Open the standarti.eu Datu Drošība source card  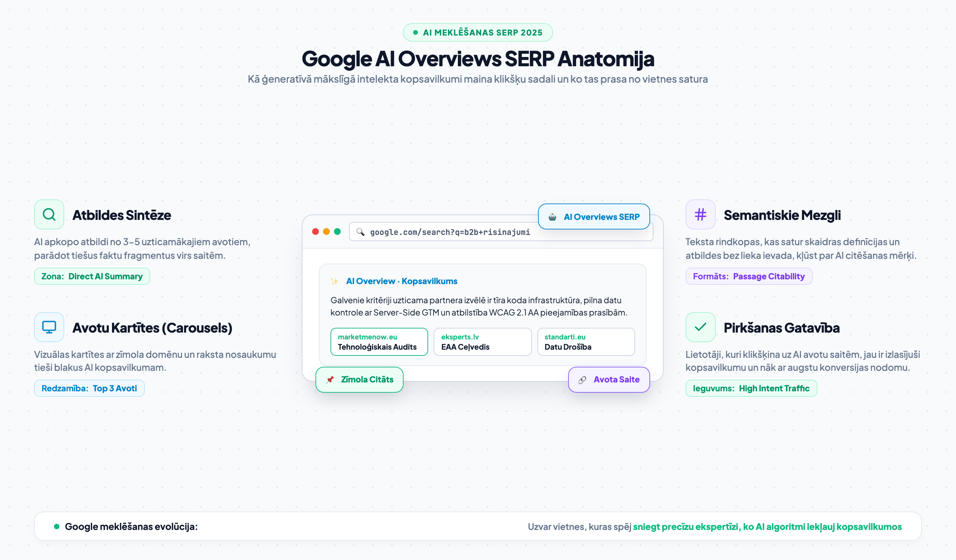tap(586, 342)
